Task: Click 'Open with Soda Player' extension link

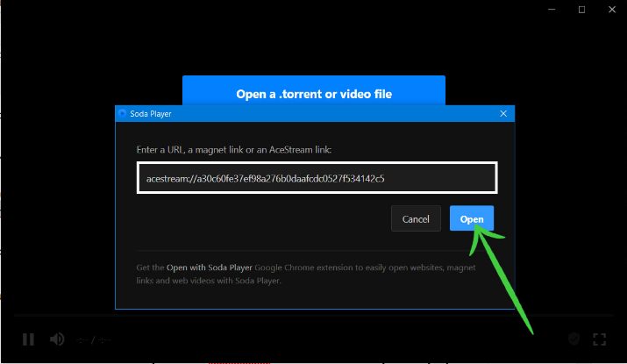Action: (x=209, y=268)
